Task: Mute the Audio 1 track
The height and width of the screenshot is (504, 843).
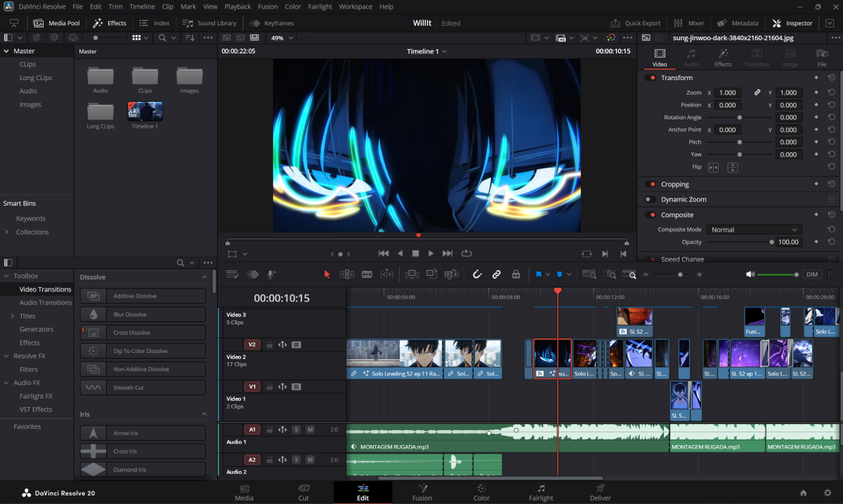Action: [310, 430]
